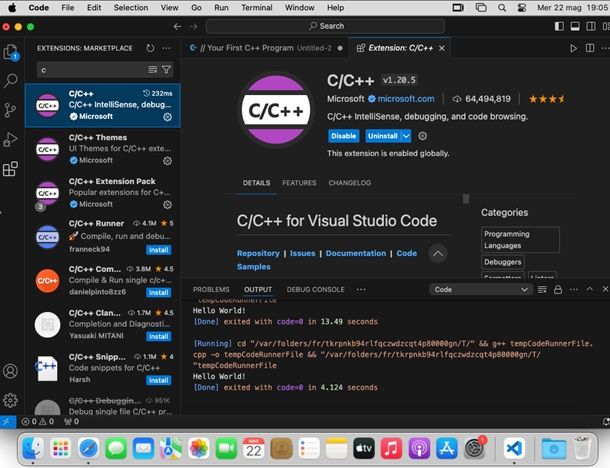Open settings gear beside Uninstall button

(x=422, y=136)
